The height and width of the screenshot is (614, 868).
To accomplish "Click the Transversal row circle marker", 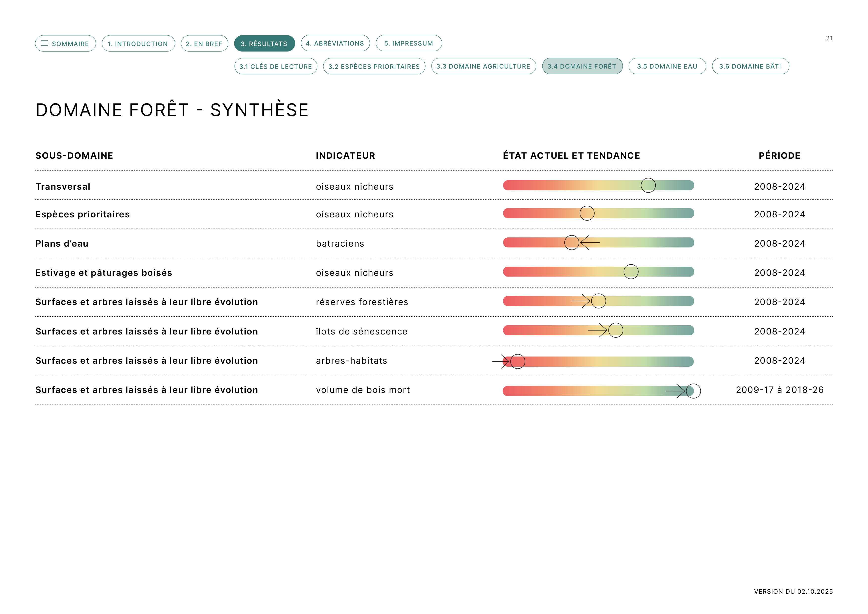I will (648, 185).
